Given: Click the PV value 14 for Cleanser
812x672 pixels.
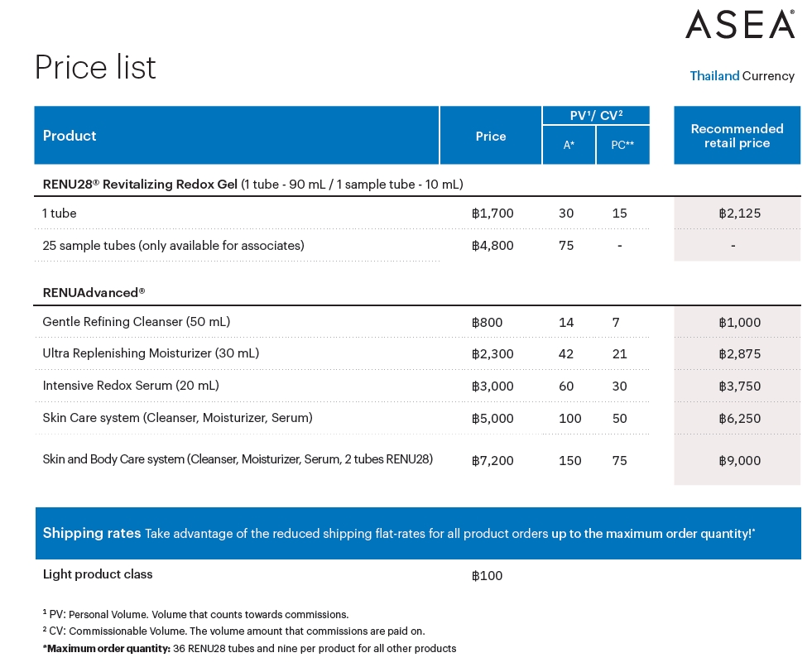Looking at the screenshot, I should [x=566, y=323].
